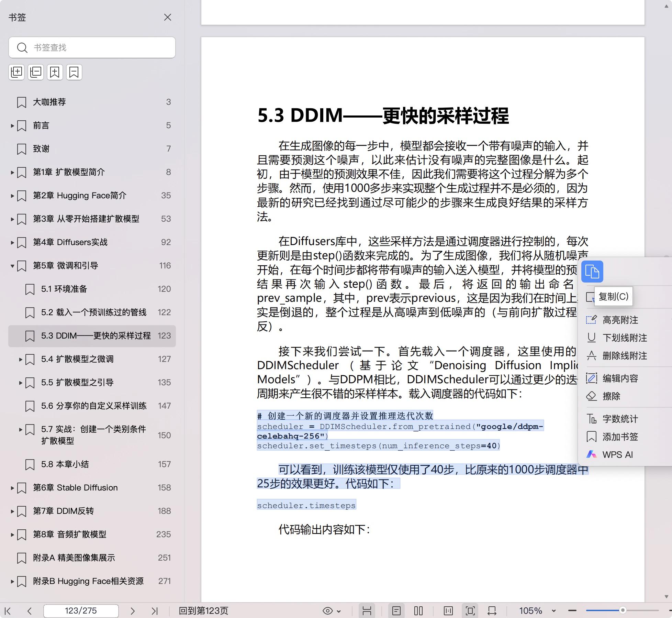Open bookmark 第8章 音频扩散模型

92,534
